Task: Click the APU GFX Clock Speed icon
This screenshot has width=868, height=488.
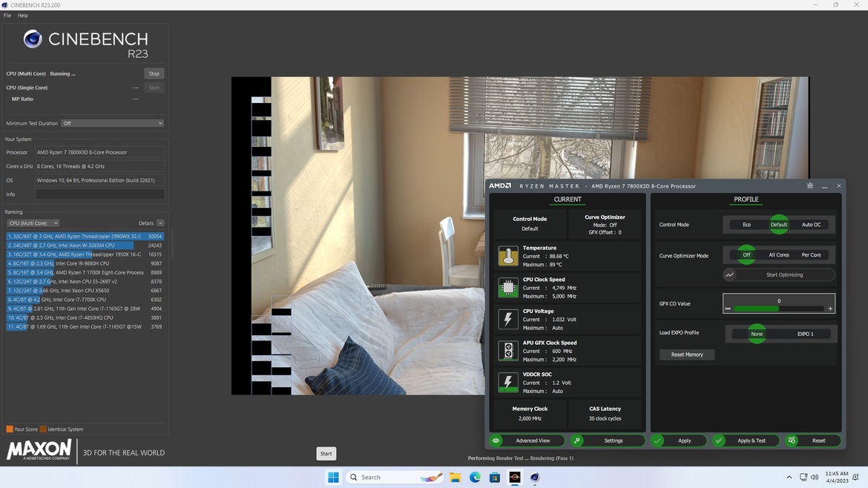Action: tap(507, 351)
